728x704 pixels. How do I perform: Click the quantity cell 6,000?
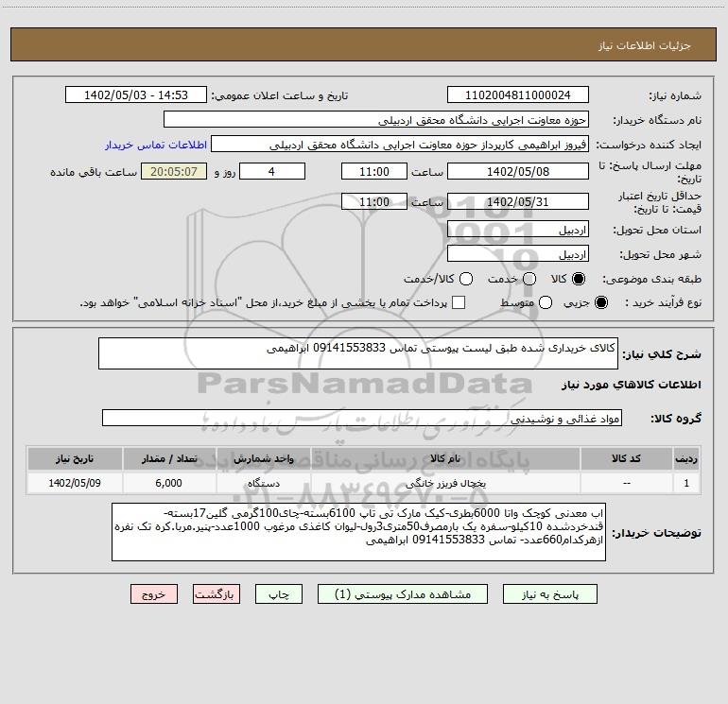pos(169,483)
